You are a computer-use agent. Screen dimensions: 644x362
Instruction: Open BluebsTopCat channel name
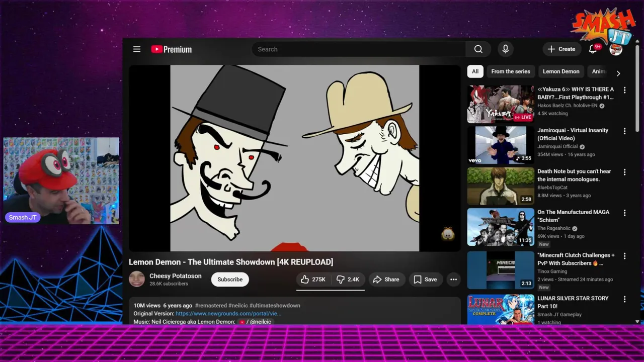pyautogui.click(x=552, y=188)
